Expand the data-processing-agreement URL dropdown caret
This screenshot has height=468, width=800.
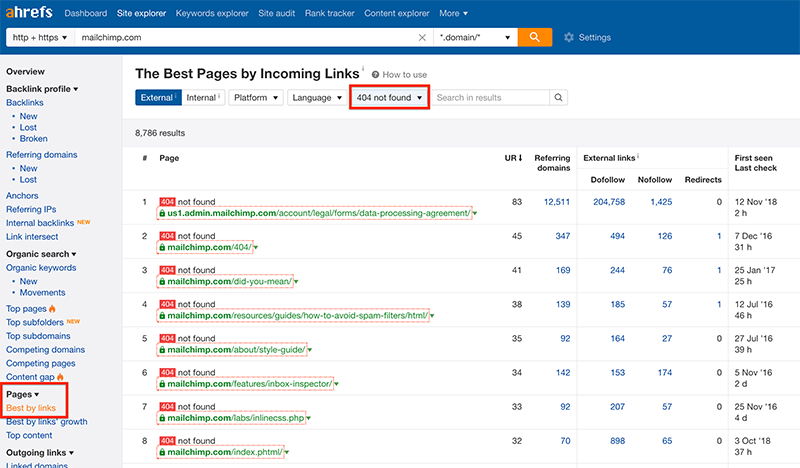pyautogui.click(x=475, y=213)
